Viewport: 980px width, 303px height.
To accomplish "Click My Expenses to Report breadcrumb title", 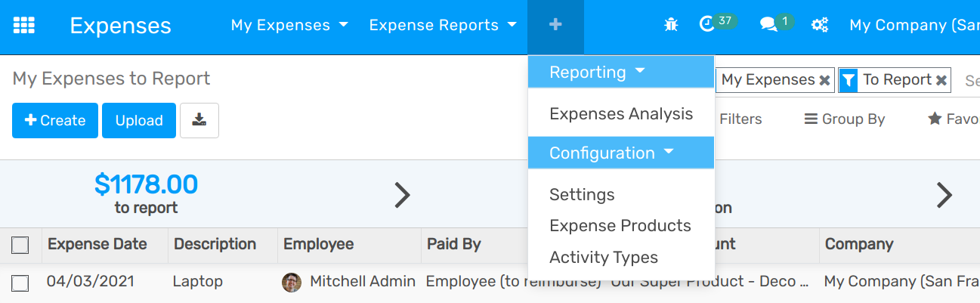I will 112,79.
